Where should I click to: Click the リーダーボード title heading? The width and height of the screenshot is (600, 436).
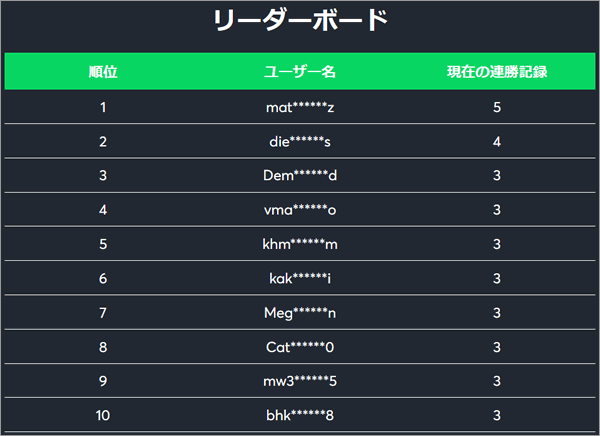click(x=300, y=20)
